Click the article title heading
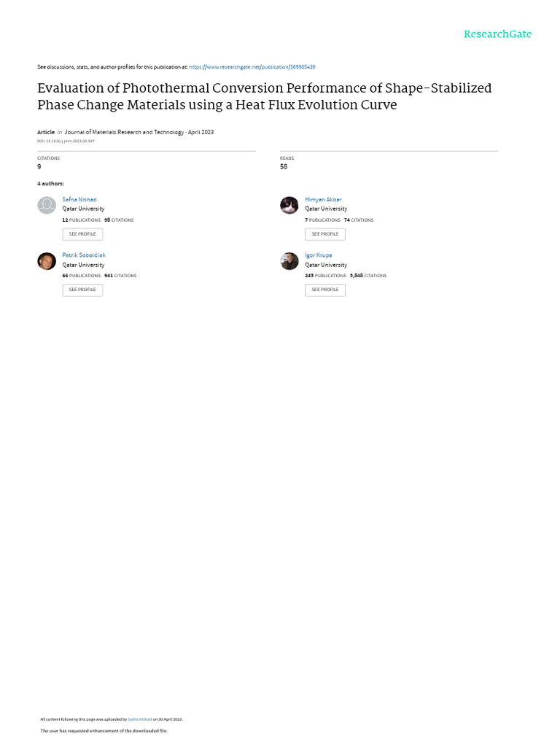This screenshot has width=560, height=747. point(264,96)
